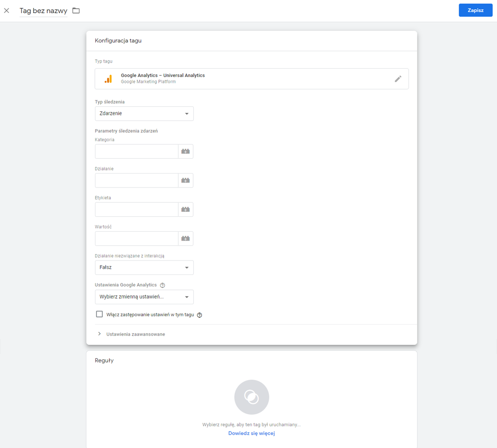Focus the Działanie input field

137,180
